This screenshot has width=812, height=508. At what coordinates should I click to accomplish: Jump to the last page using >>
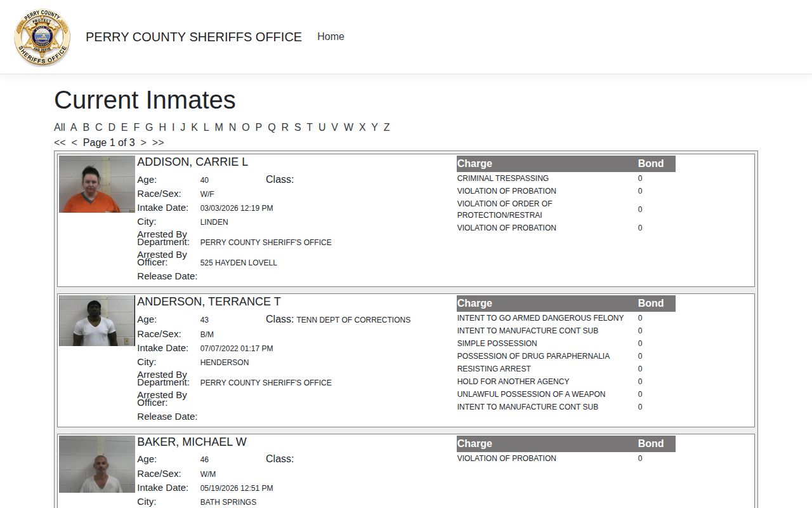click(158, 142)
